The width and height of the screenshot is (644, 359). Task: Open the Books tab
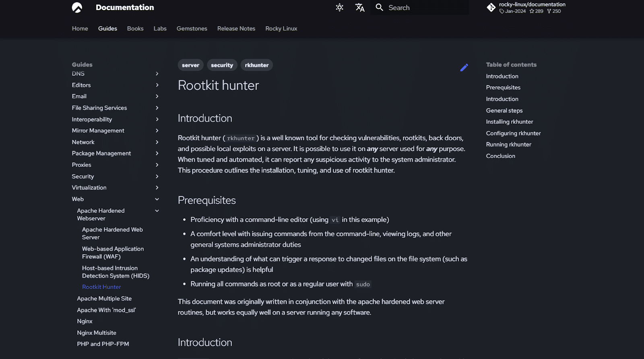click(x=135, y=29)
